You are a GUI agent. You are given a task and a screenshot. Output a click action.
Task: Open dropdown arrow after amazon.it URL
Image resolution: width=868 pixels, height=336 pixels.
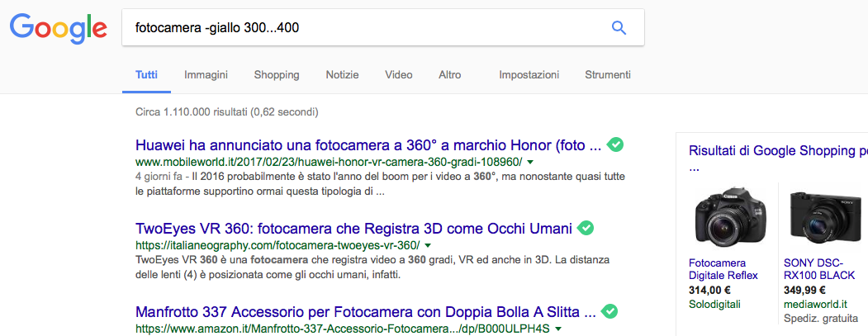[x=558, y=329]
